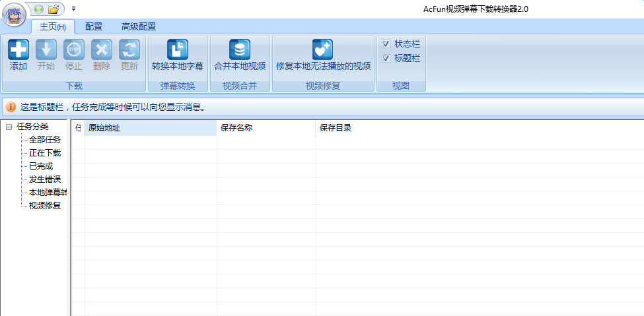Screen dimensions: 644x316
Task: Click the 删除 (Delete) icon
Action: 102,49
